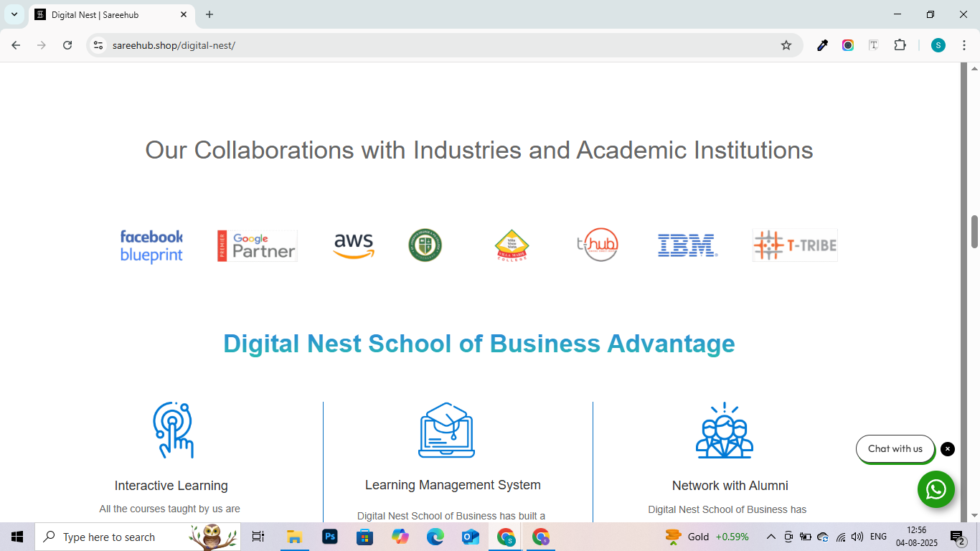Select the Google Partner logo
This screenshot has width=980, height=551.
[257, 246]
